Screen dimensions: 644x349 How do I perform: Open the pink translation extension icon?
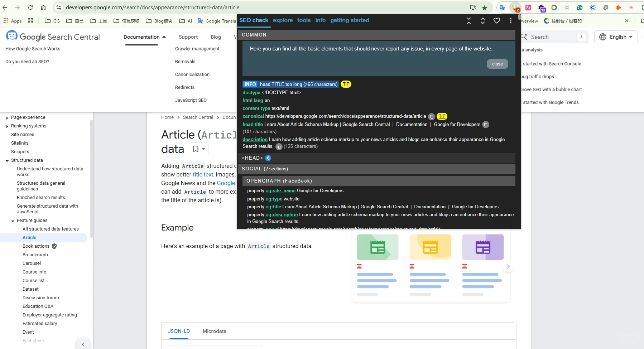528,8
